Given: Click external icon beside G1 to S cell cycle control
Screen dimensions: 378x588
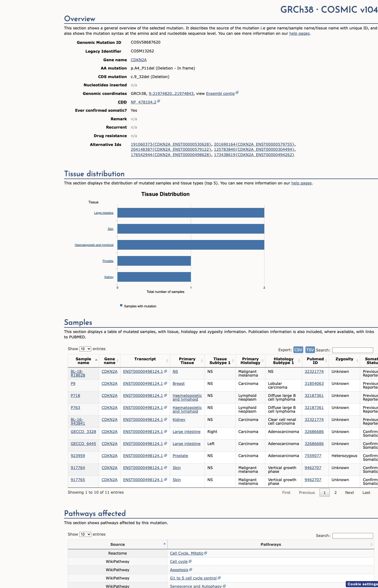Looking at the screenshot, I should point(219,578).
